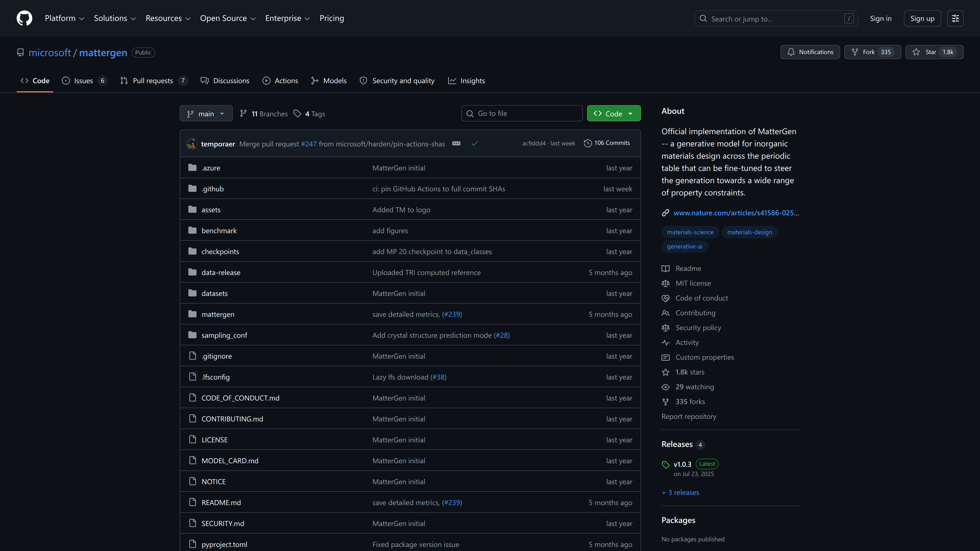Click the mattergen folder icon
The height and width of the screenshot is (551, 980).
[192, 314]
